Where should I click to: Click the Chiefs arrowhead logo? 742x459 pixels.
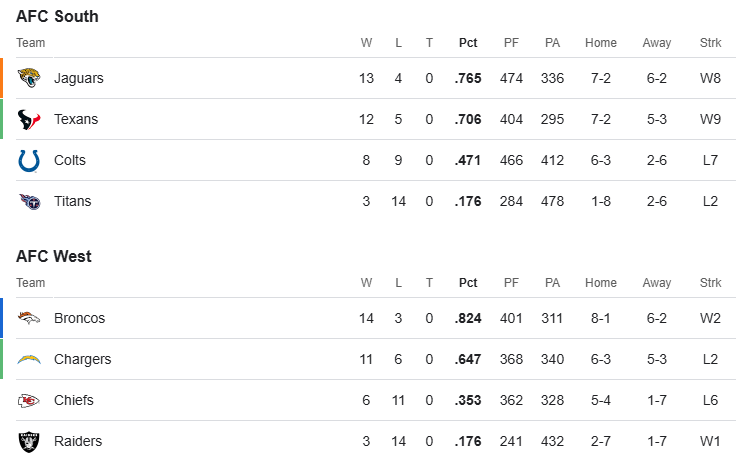pyautogui.click(x=30, y=400)
